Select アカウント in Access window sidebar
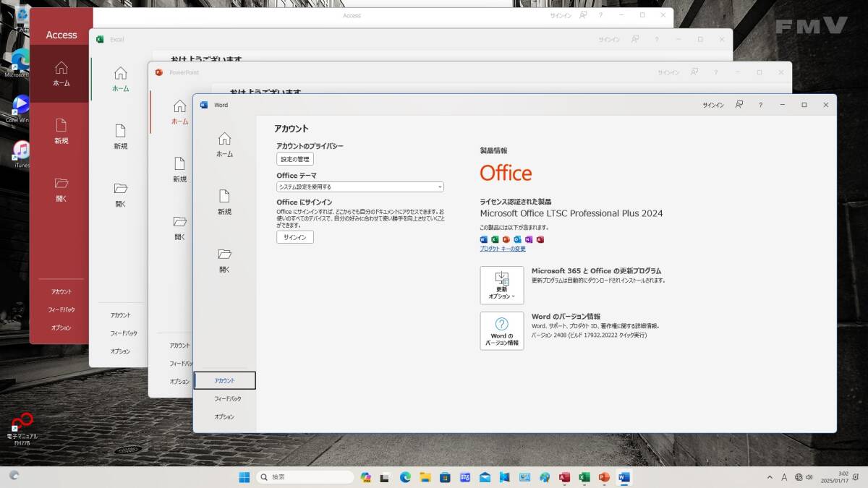The height and width of the screenshot is (488, 868). 61,291
